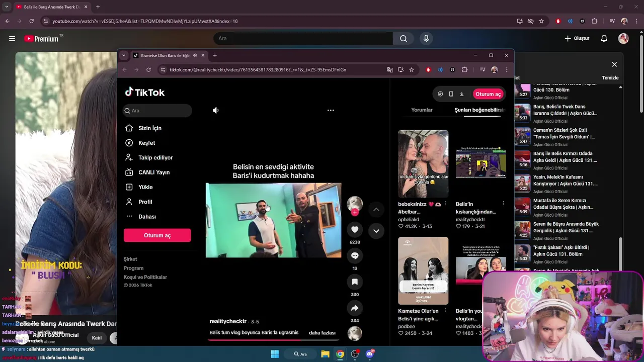Open comments bubble showing 13
644x362 pixels.
(x=355, y=255)
